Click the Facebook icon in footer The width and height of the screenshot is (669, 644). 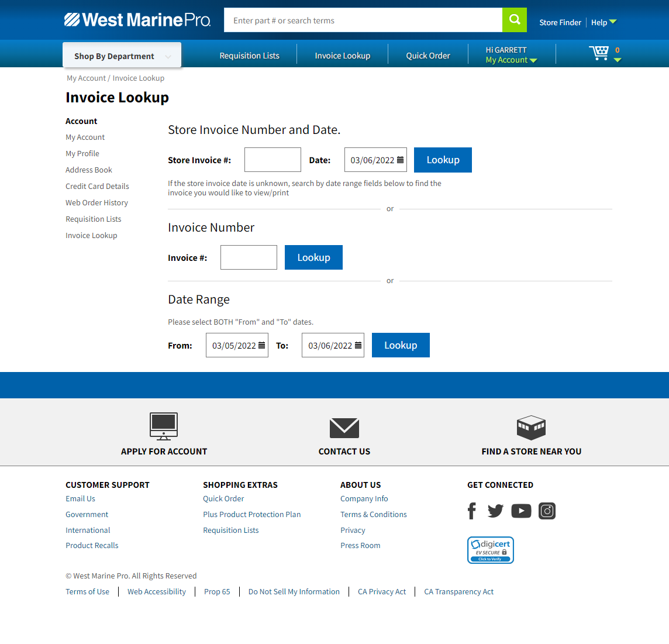pyautogui.click(x=472, y=511)
